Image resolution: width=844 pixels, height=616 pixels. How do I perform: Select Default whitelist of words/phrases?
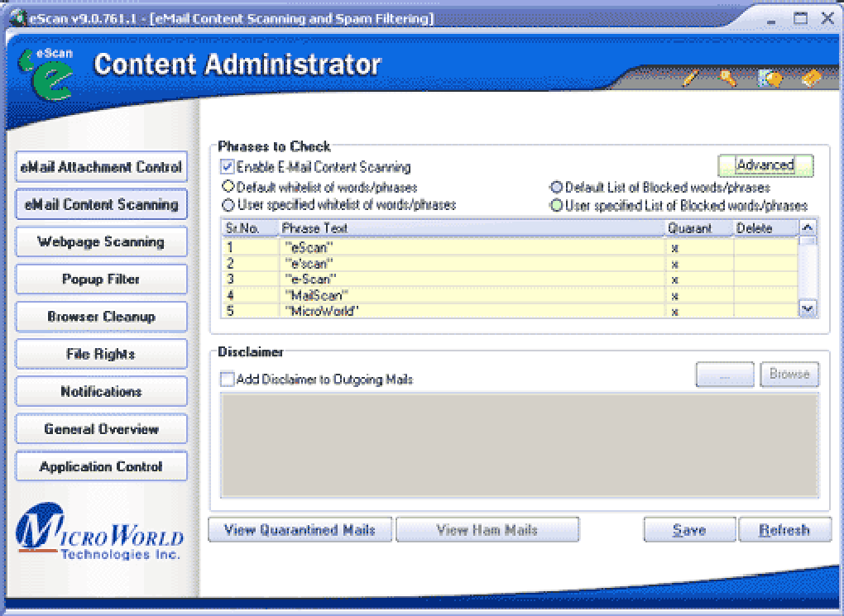pos(228,187)
